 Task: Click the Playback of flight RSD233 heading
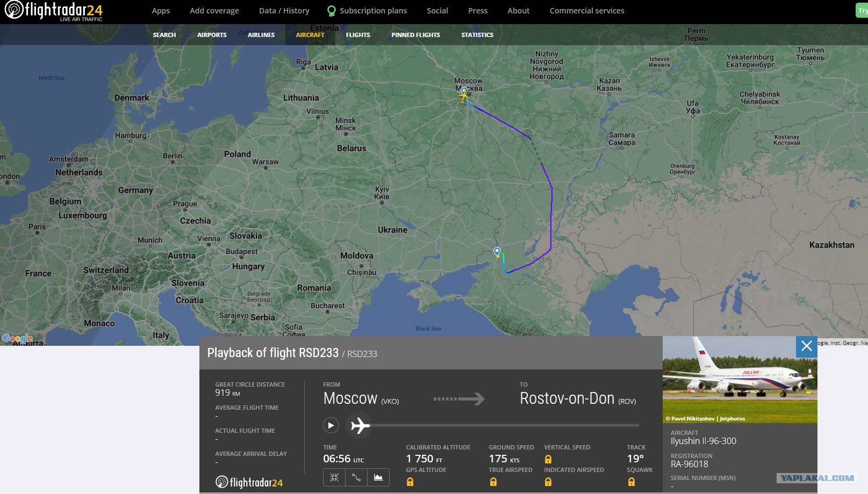click(x=273, y=353)
